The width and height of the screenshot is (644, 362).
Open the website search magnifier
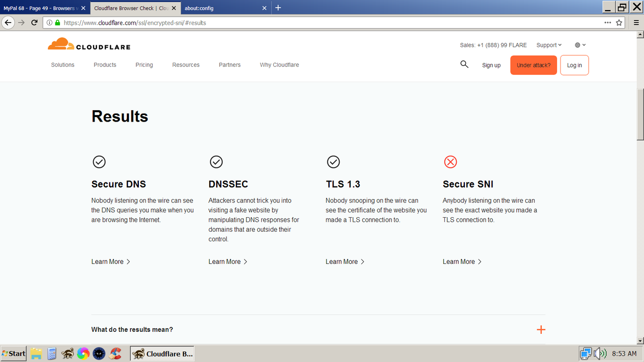click(464, 64)
